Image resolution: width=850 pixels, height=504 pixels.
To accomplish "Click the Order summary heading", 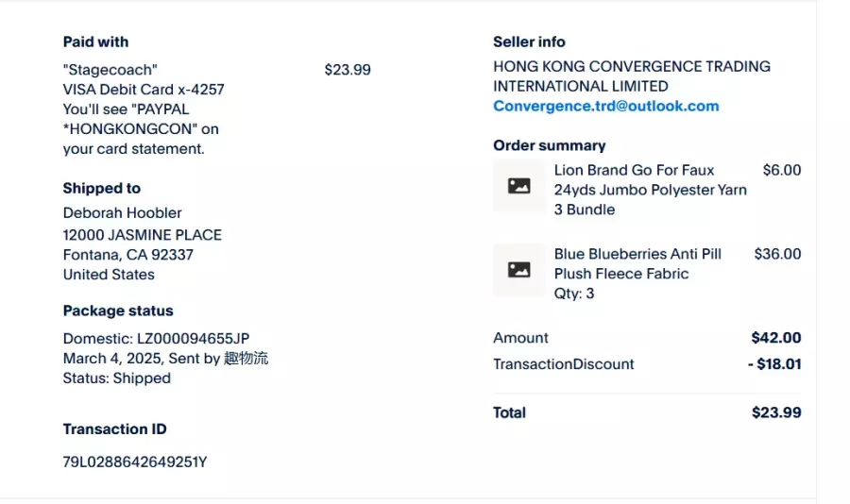I will click(549, 145).
